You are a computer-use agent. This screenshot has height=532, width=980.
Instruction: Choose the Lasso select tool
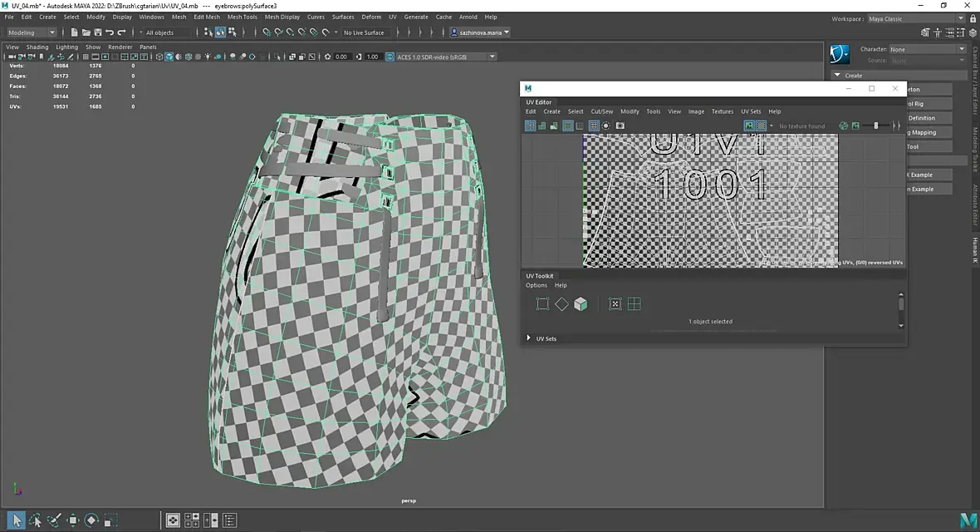(x=36, y=520)
